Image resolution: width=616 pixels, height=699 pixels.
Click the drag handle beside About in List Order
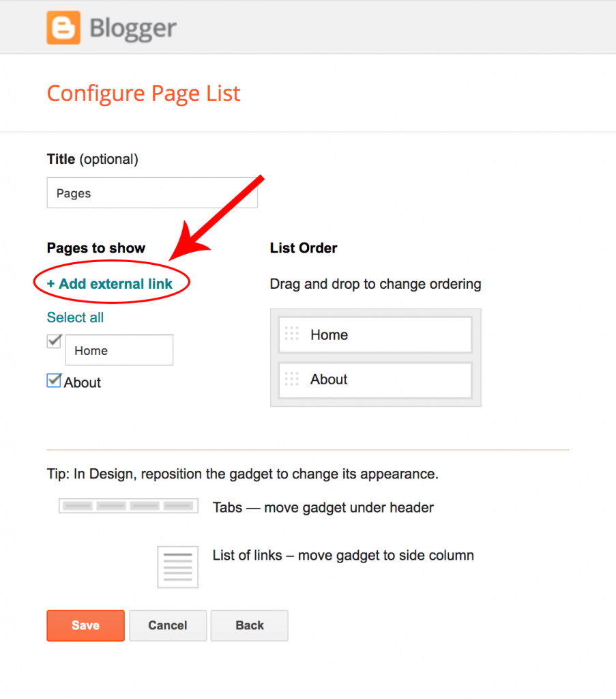(292, 380)
